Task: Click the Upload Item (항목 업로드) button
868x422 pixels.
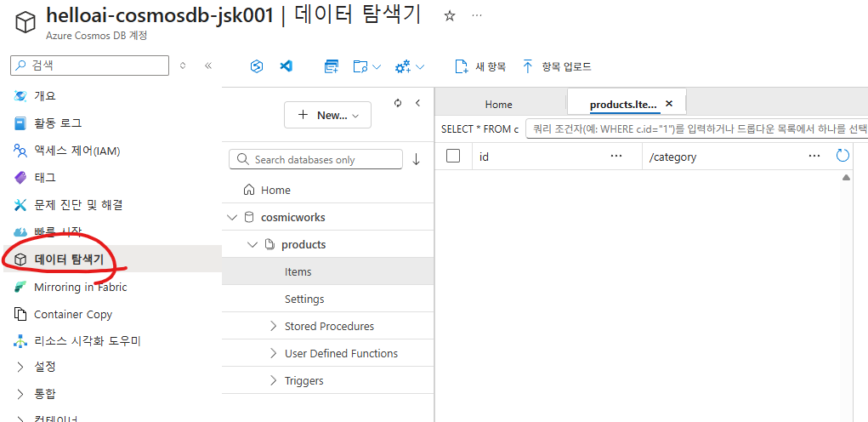Action: 557,67
